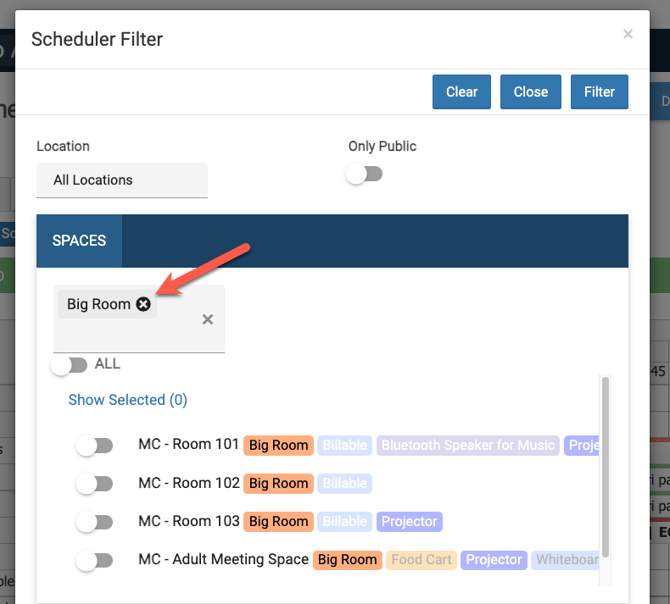Screen dimensions: 670x604
Task: Switch to the SPACES tab
Action: tap(79, 241)
